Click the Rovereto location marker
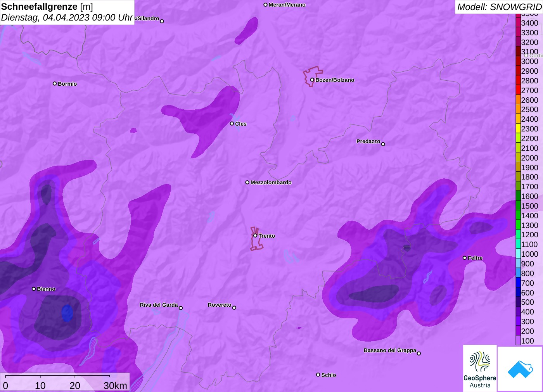543x392 pixels. click(234, 308)
